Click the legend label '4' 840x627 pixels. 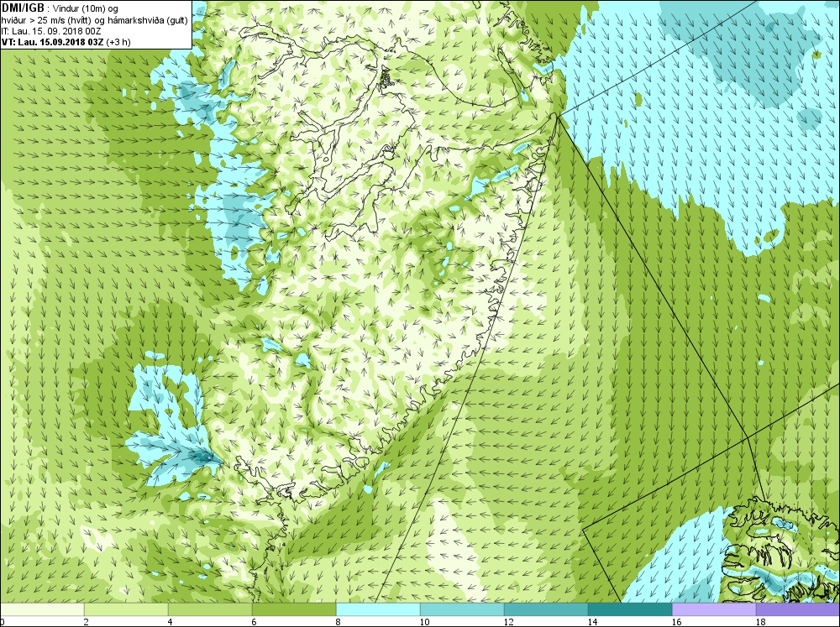170,622
